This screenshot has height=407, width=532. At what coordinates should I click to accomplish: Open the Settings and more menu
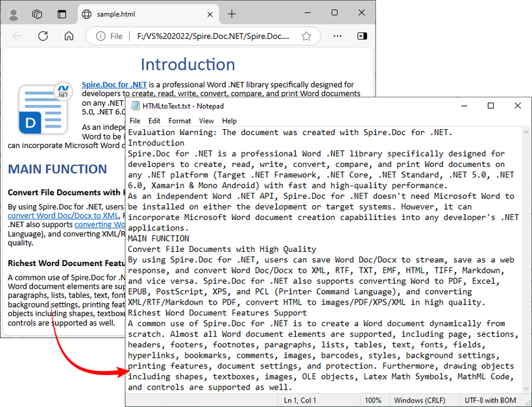click(337, 36)
